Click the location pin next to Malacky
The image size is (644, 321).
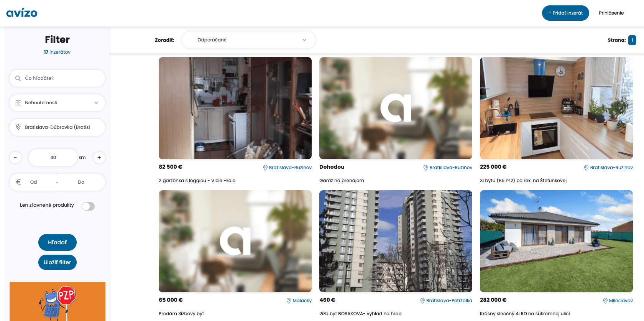[289, 301]
